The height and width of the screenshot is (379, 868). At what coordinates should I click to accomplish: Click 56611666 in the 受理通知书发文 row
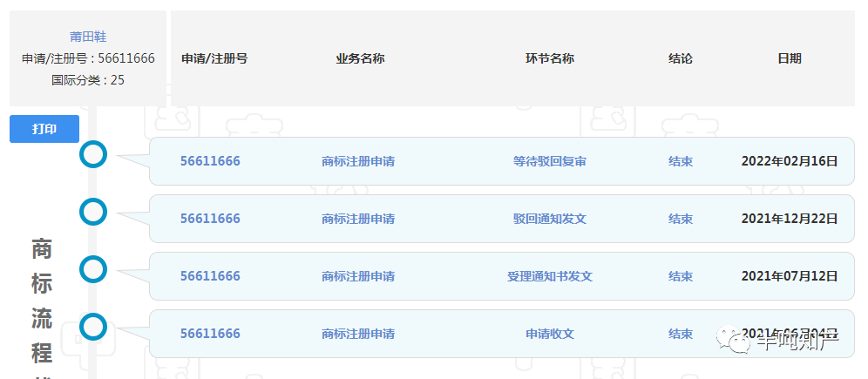tap(210, 276)
